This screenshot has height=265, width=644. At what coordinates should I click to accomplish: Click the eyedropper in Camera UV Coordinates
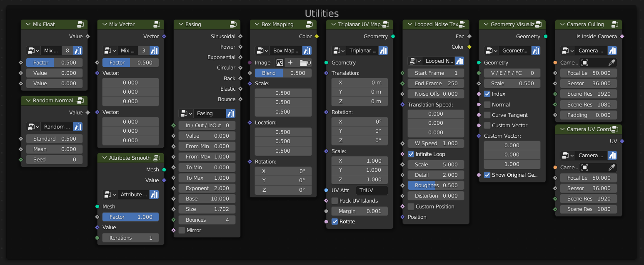(611, 167)
